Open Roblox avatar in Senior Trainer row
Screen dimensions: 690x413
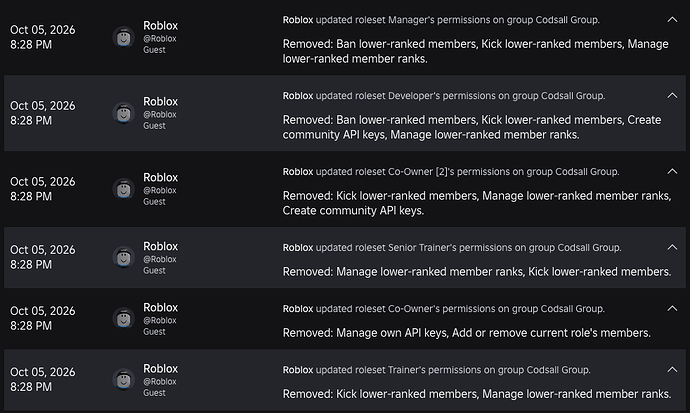tap(124, 258)
